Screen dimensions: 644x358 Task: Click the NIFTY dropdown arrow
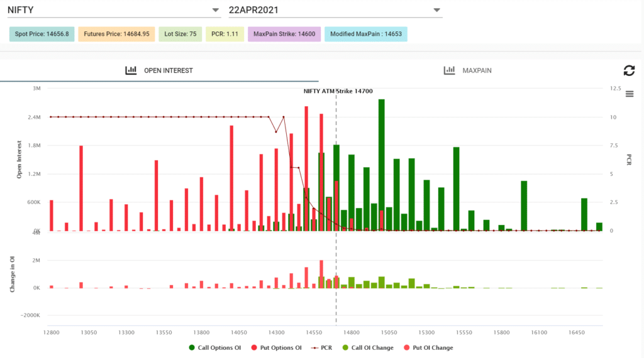(x=215, y=10)
